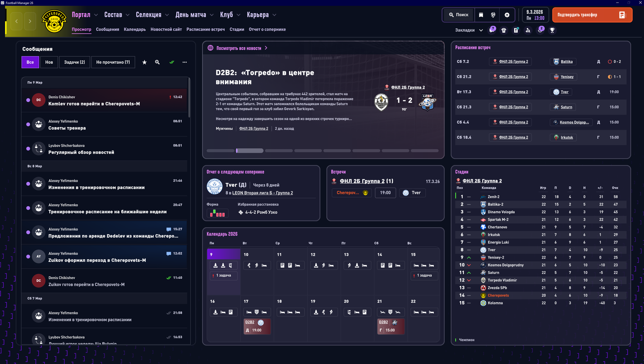
Task: Open the trophy competitions bookmark icon
Action: (x=552, y=30)
